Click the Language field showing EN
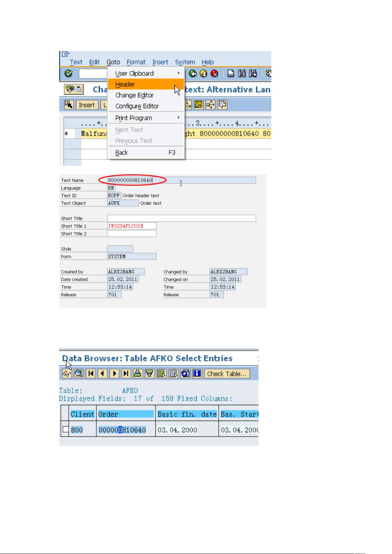Image resolution: width=392 pixels, height=554 pixels. click(x=111, y=188)
